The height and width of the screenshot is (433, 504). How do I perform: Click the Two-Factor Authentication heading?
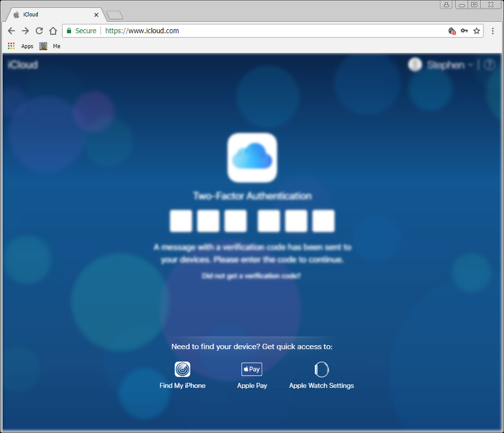tap(252, 196)
